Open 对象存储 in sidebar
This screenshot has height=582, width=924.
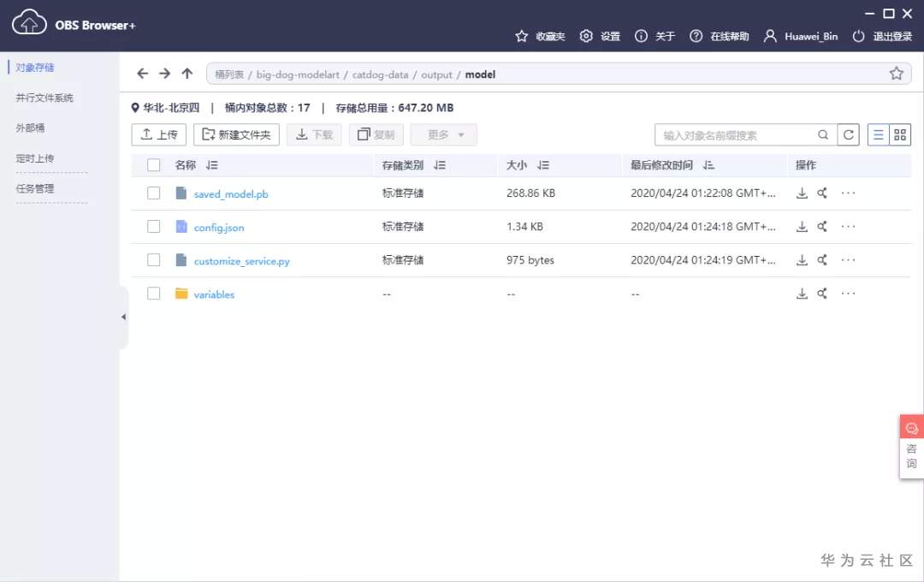tap(35, 68)
